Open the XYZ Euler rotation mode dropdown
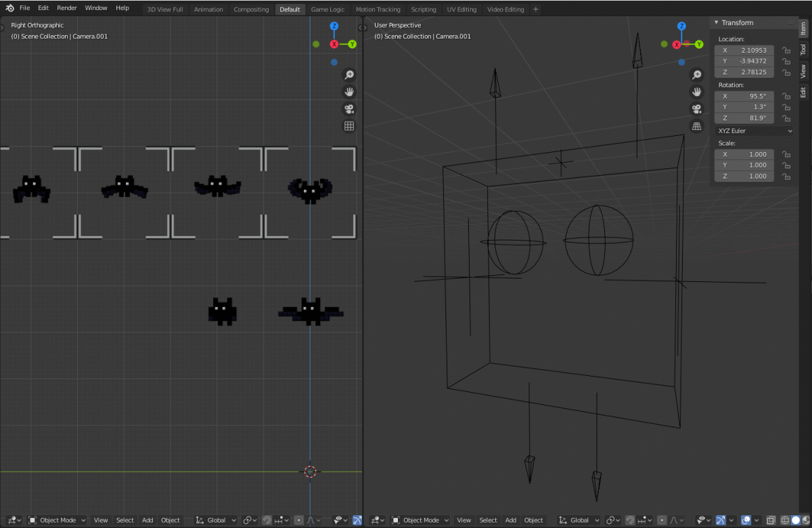812x528 pixels. click(x=754, y=130)
